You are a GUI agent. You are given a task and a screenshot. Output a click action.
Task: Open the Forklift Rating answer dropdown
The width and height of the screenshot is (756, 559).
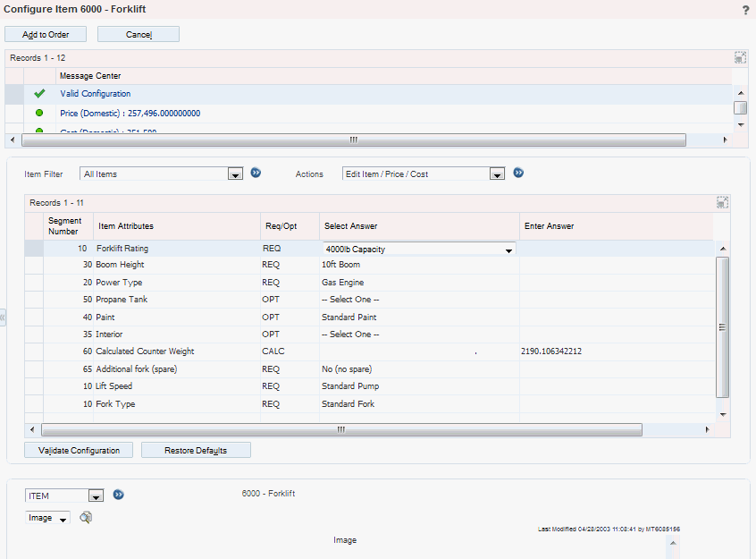click(508, 250)
